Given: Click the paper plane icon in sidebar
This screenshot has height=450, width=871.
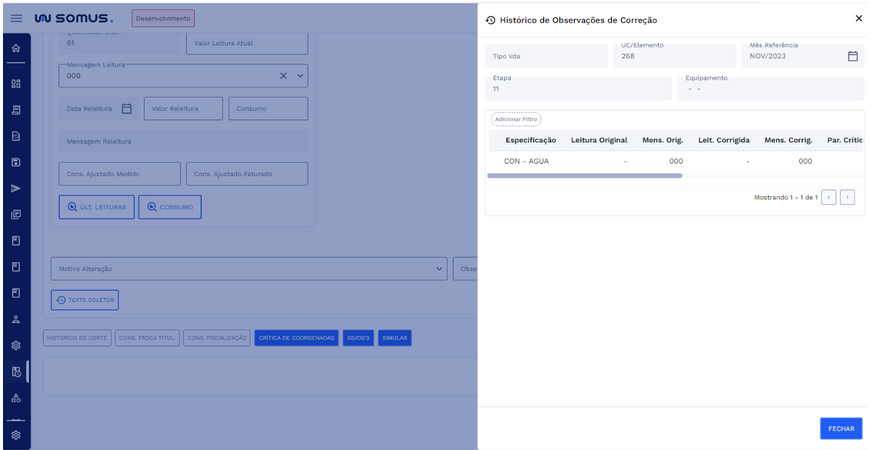Looking at the screenshot, I should [16, 188].
